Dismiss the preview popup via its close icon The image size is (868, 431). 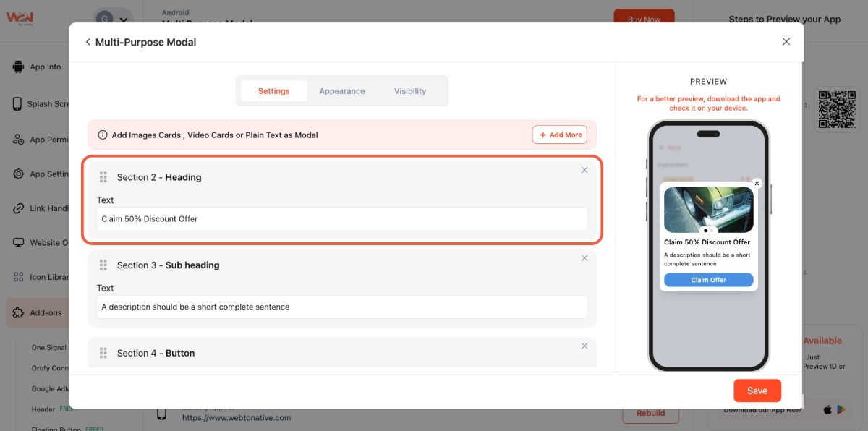[757, 184]
